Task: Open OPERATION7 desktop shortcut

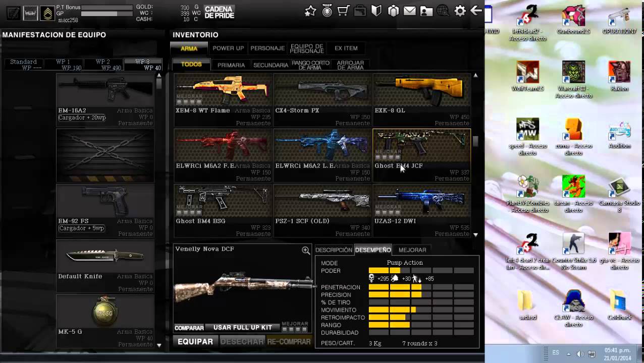Action: 619,20
